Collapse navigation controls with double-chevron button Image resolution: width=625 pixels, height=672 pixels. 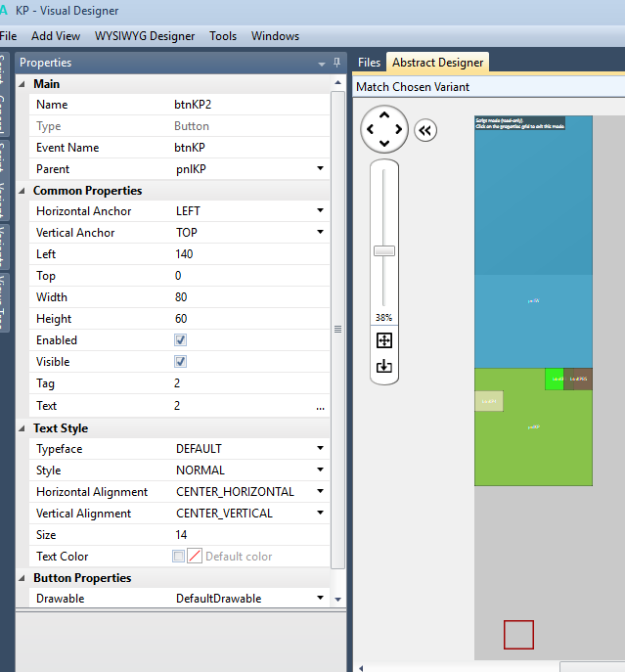(425, 130)
